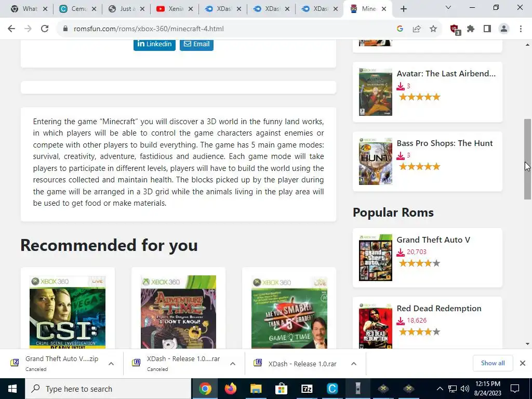
Task: Expand options for Grand Theft Auto V zip download
Action: tap(111, 364)
